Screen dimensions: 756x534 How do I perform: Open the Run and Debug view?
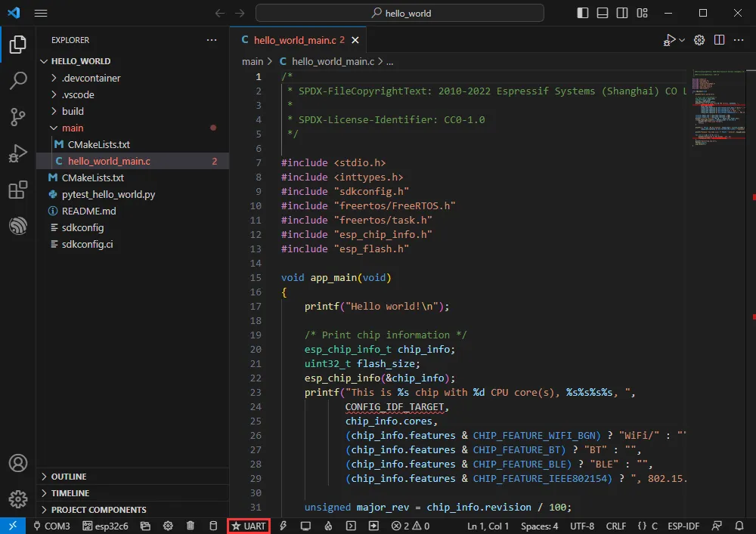tap(17, 153)
